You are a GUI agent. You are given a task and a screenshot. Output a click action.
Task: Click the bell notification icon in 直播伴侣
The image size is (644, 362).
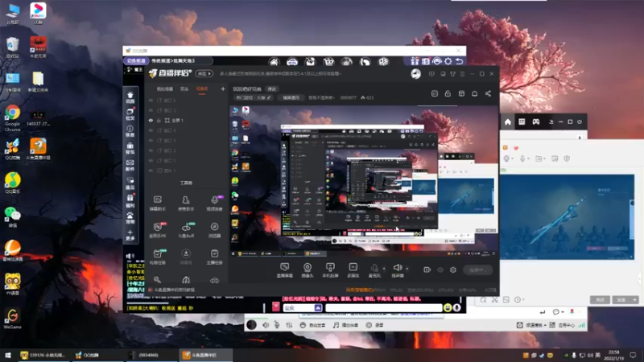tap(474, 93)
